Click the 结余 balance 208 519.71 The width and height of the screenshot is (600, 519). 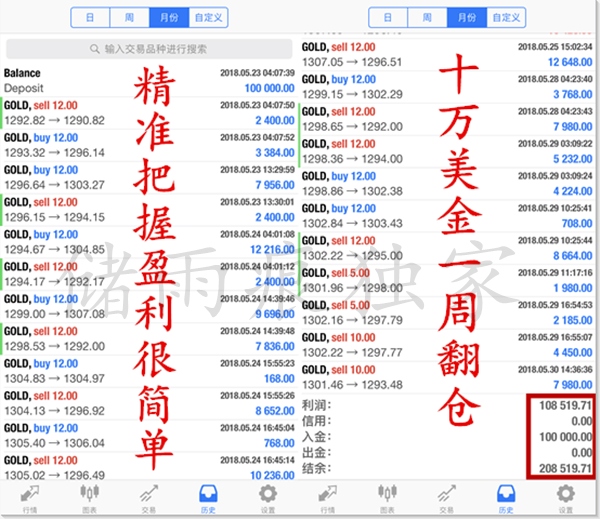coord(566,468)
